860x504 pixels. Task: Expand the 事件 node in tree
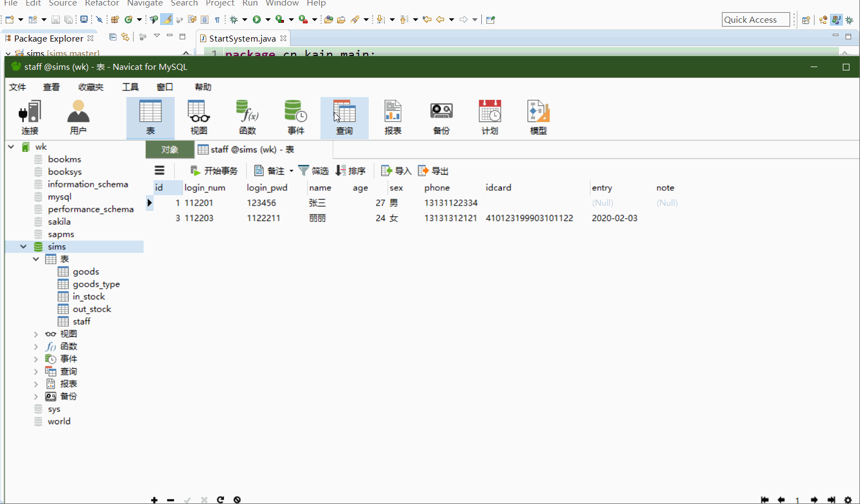(36, 359)
